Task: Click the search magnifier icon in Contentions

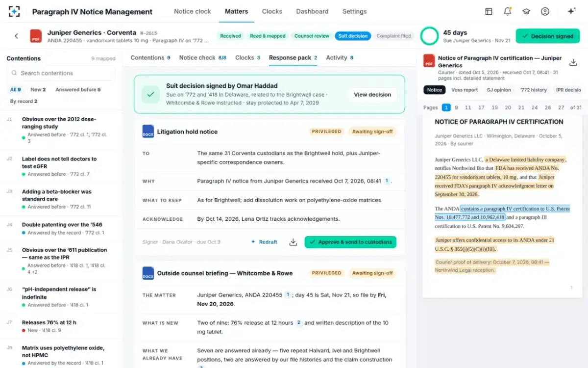Action: pos(14,73)
